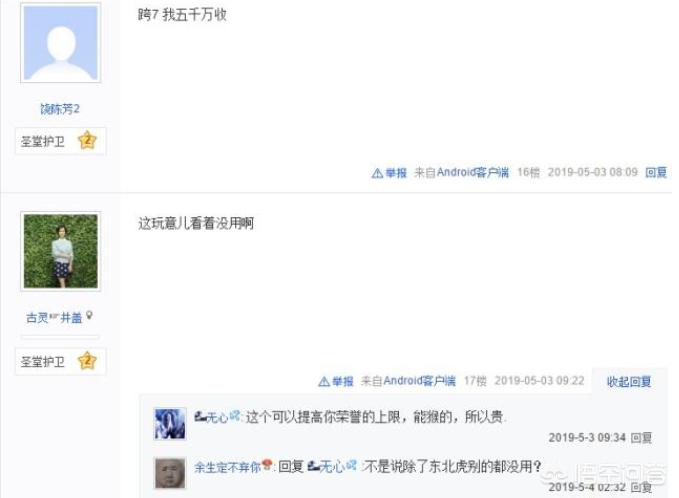
Task: Click the report warning icon on floor 16
Action: click(x=377, y=173)
